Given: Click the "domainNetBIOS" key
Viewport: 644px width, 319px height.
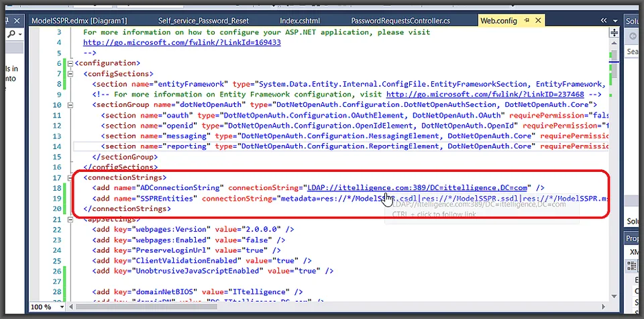Looking at the screenshot, I should click(x=165, y=291).
